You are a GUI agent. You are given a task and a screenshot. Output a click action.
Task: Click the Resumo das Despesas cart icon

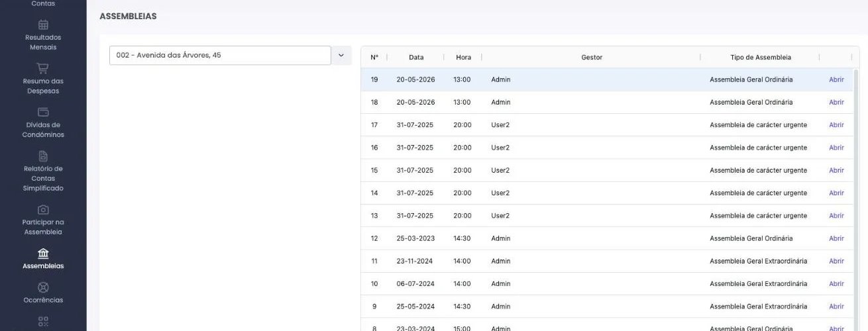click(43, 68)
